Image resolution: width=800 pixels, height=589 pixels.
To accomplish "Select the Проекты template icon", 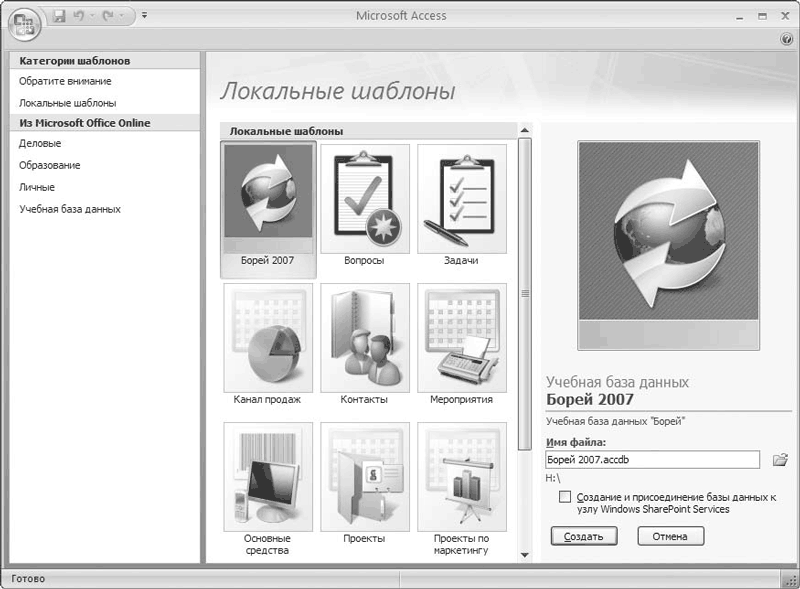I will coord(364,477).
